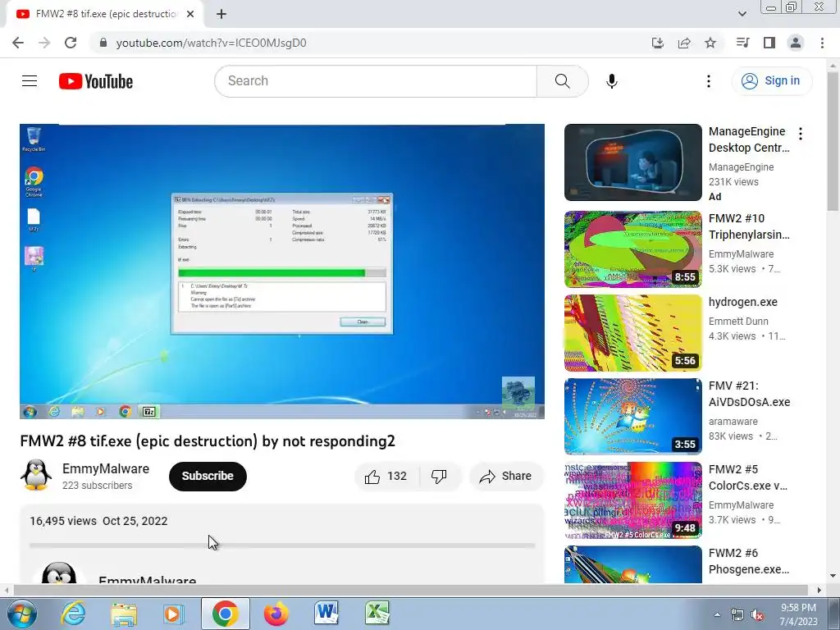Image resolution: width=840 pixels, height=630 pixels.
Task: Switch to Chrome in taskbar
Action: (225, 614)
